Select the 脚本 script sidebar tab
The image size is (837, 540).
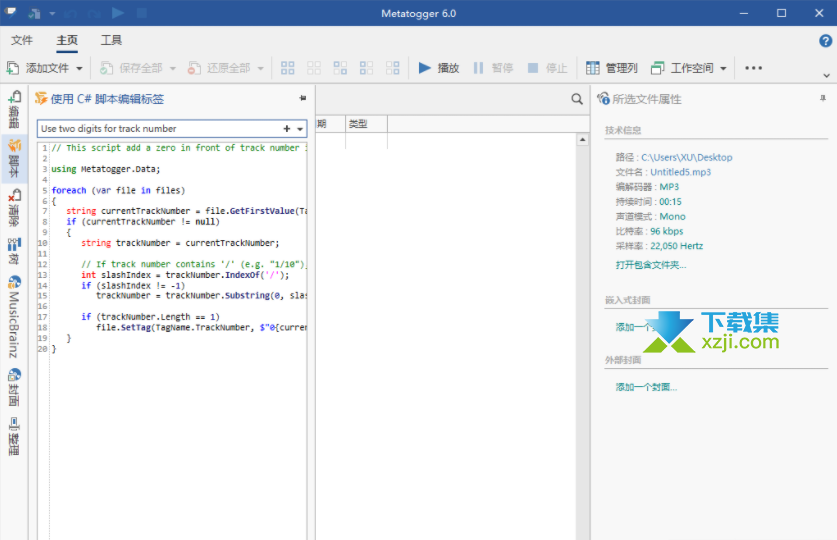pos(14,158)
